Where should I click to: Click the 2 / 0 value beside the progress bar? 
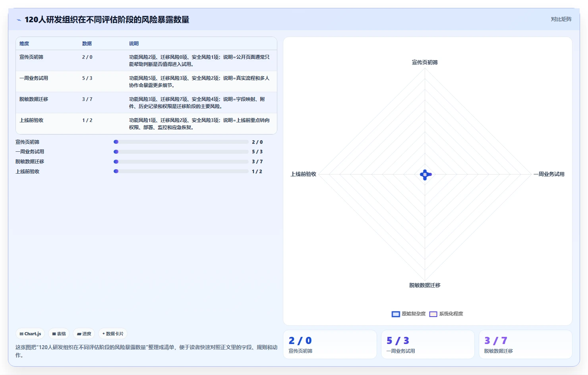[x=257, y=142]
